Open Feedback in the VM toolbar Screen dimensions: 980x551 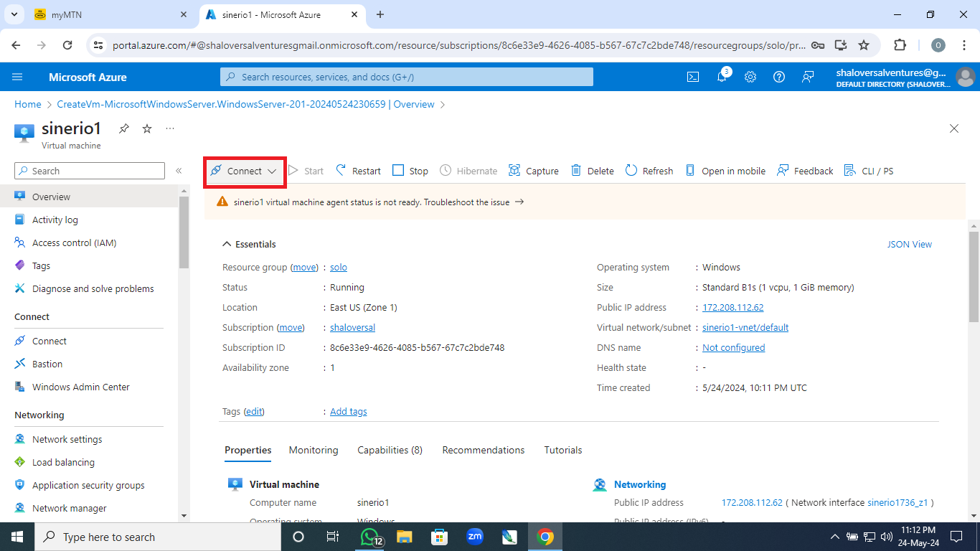pos(805,171)
